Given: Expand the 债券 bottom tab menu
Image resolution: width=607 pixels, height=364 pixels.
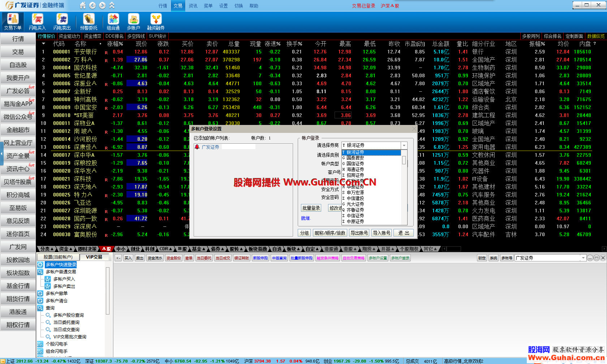Looking at the screenshot, I should tap(218, 249).
